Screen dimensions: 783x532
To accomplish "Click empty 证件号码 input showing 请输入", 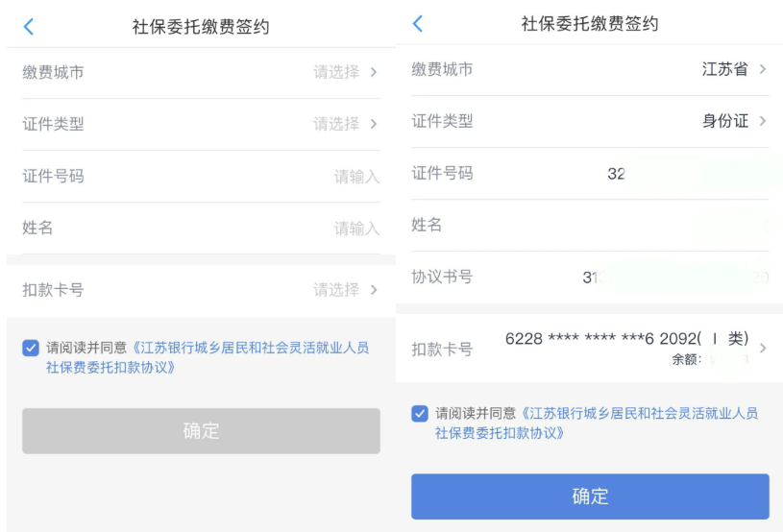I will [x=356, y=177].
